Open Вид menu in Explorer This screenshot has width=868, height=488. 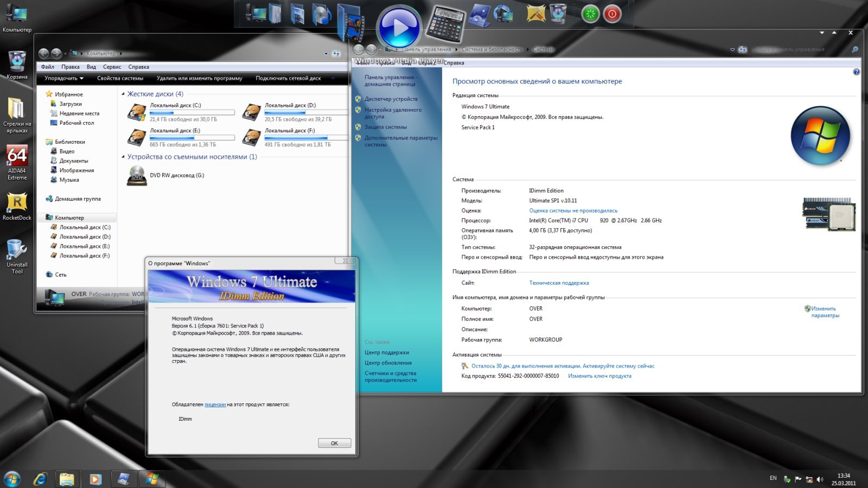point(91,67)
